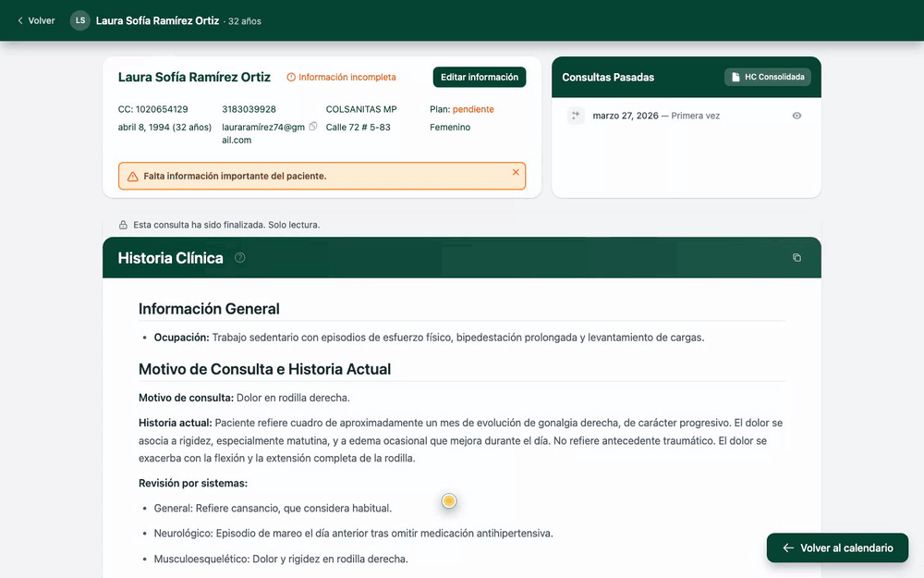The height and width of the screenshot is (578, 924).
Task: Click the alert triangle warning icon
Action: tap(132, 177)
